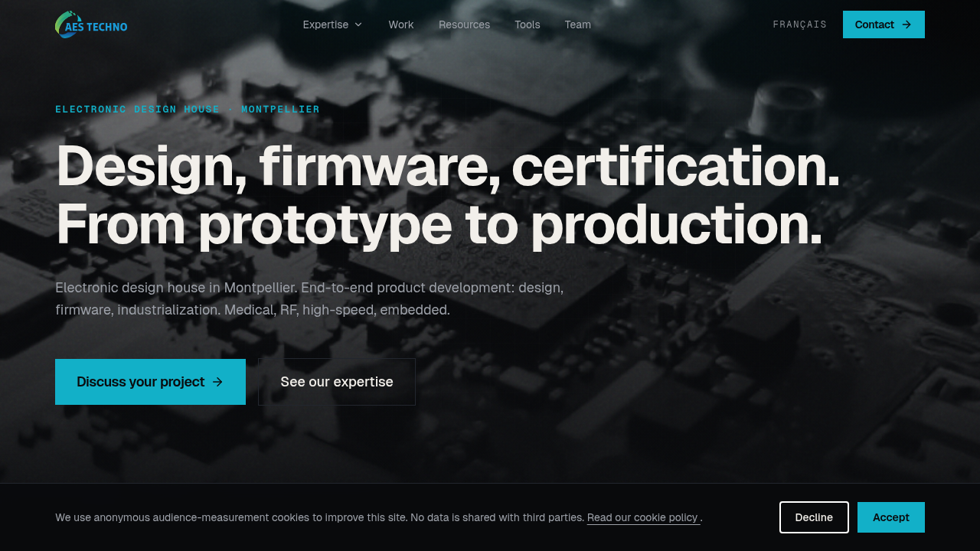Click the 'Electronic design house in Montpellier' paragraph

[x=309, y=299]
